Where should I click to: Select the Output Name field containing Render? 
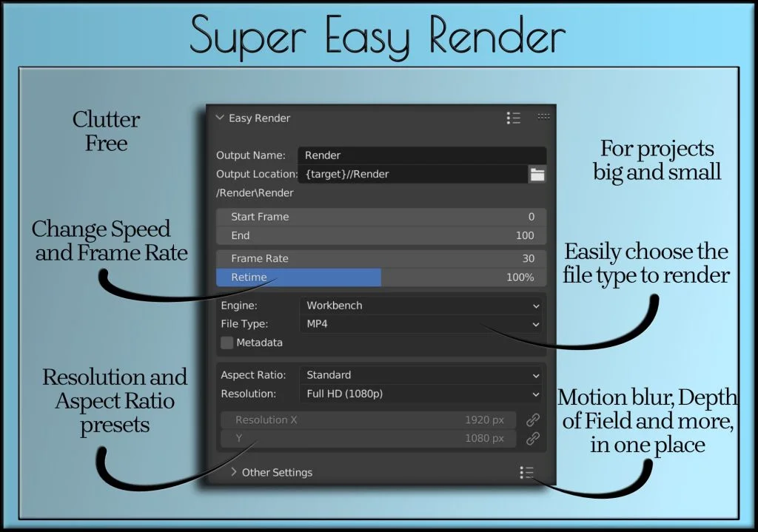click(422, 155)
